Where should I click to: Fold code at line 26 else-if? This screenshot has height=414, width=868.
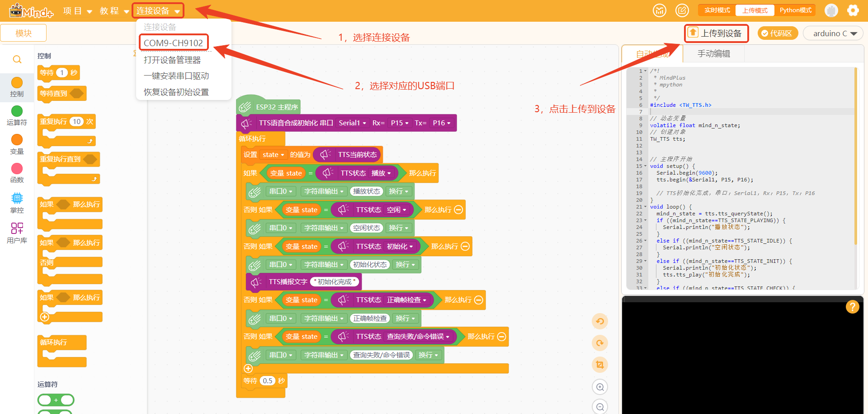click(x=646, y=241)
